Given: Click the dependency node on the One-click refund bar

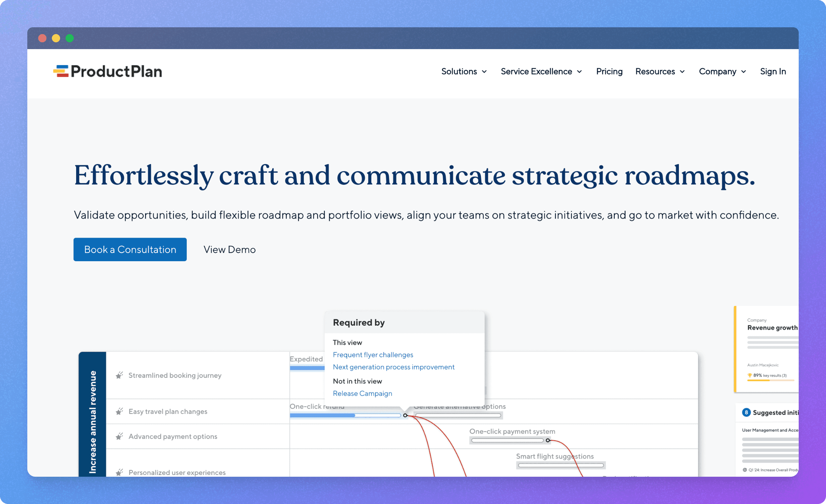Looking at the screenshot, I should coord(405,415).
